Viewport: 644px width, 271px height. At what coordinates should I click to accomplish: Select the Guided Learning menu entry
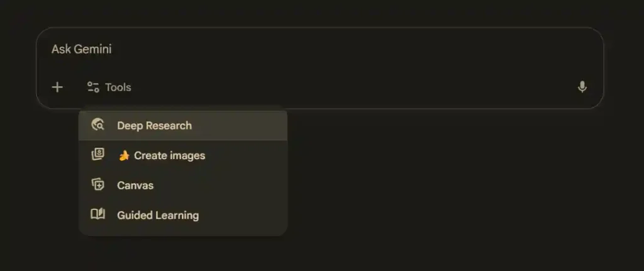click(x=157, y=215)
